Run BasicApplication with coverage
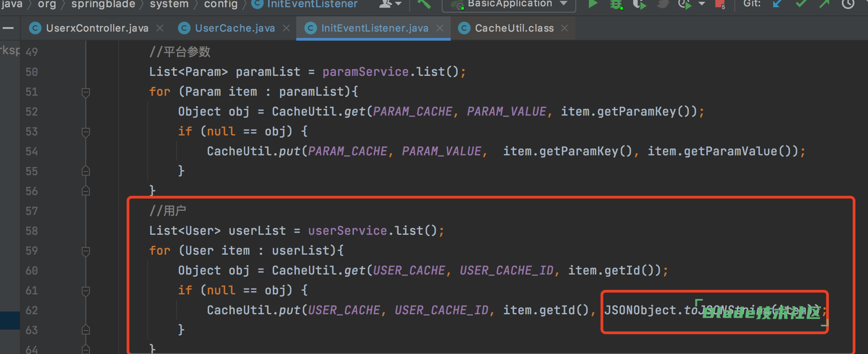 pos(639,4)
